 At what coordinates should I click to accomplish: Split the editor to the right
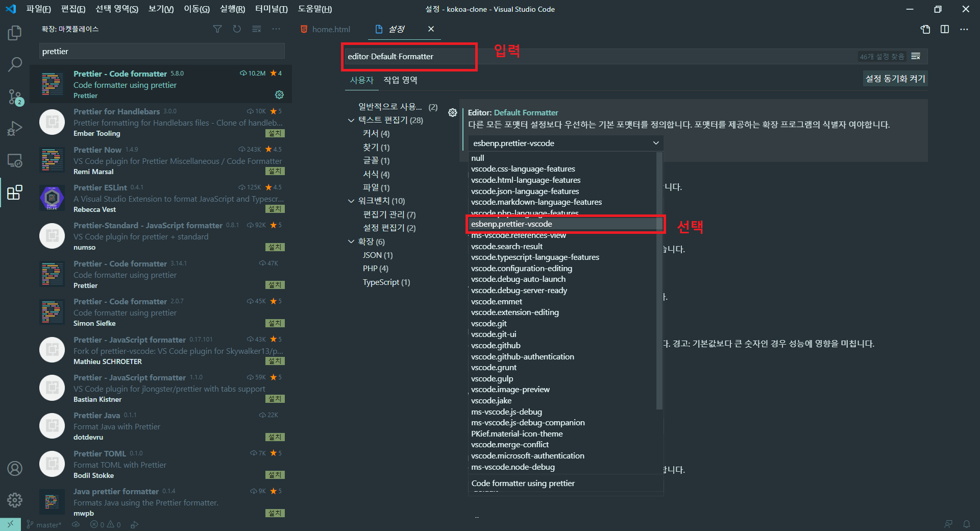[945, 29]
